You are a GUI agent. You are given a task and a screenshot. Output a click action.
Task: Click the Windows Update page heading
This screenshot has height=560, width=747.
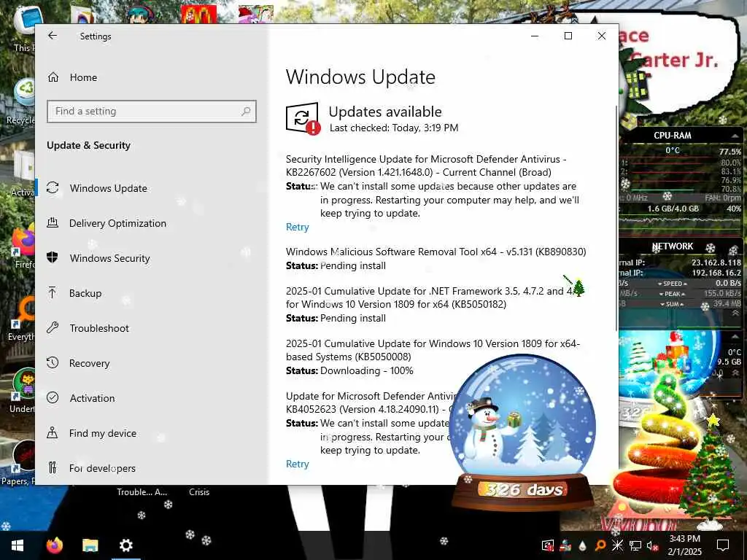[x=360, y=77]
